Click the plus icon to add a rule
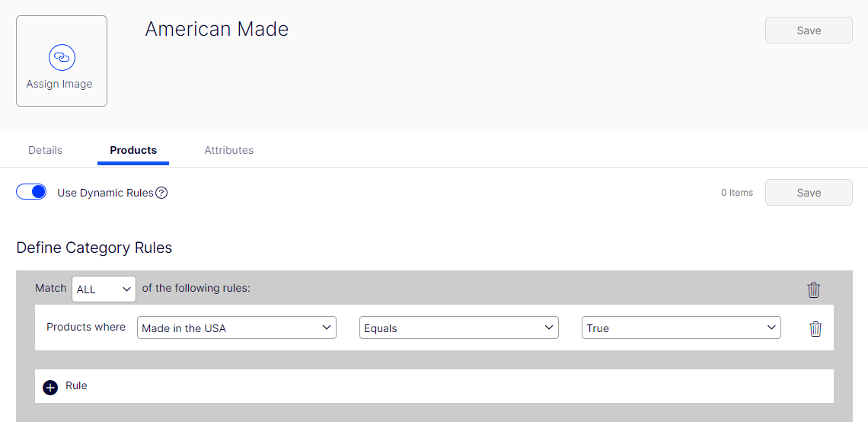 (x=50, y=387)
